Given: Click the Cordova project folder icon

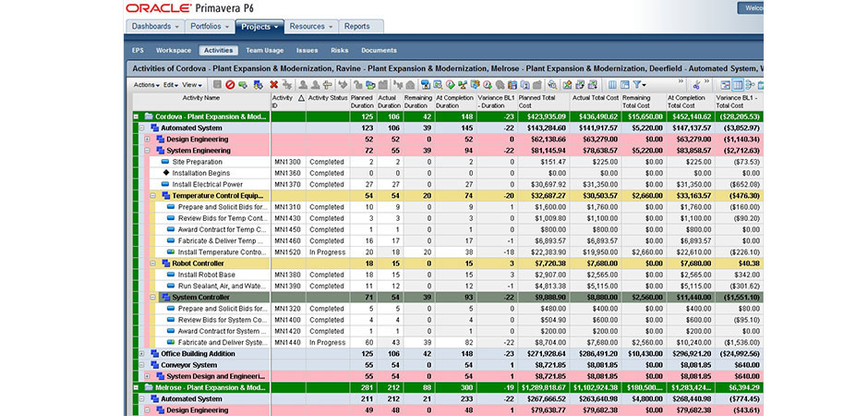Looking at the screenshot, I should point(148,116).
